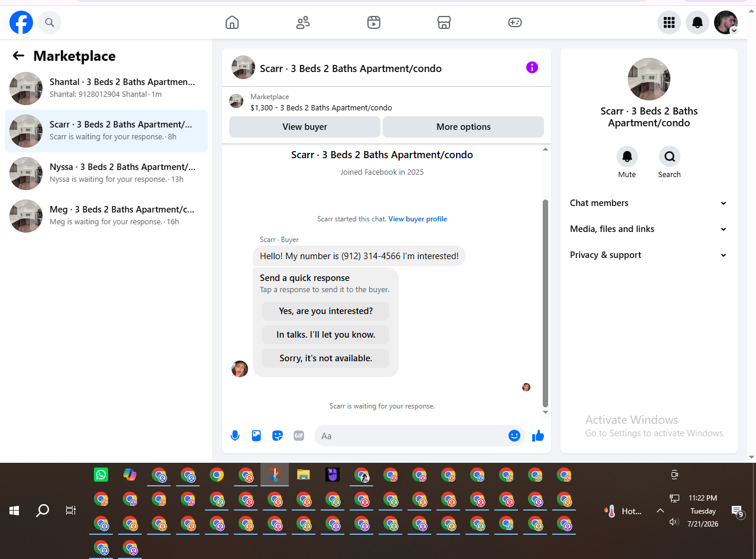This screenshot has width=756, height=559.
Task: Open the nine-dot Menu grid icon
Action: (x=669, y=22)
